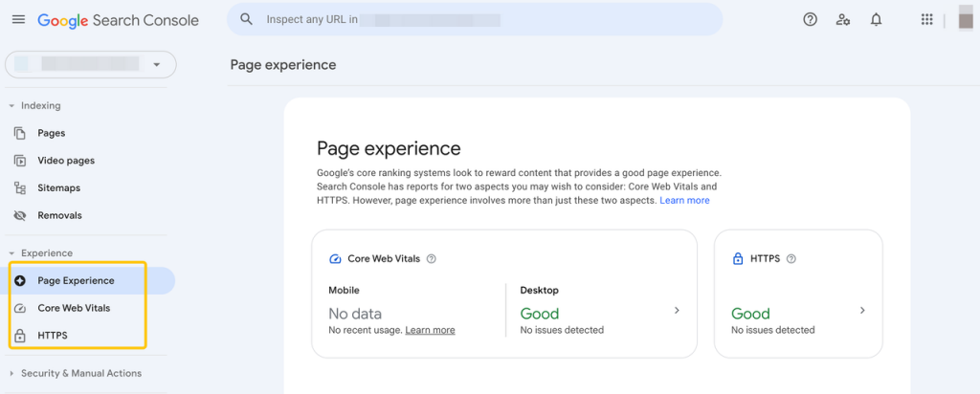Click HTTPS card Good status
The height and width of the screenshot is (394, 980).
coord(750,314)
